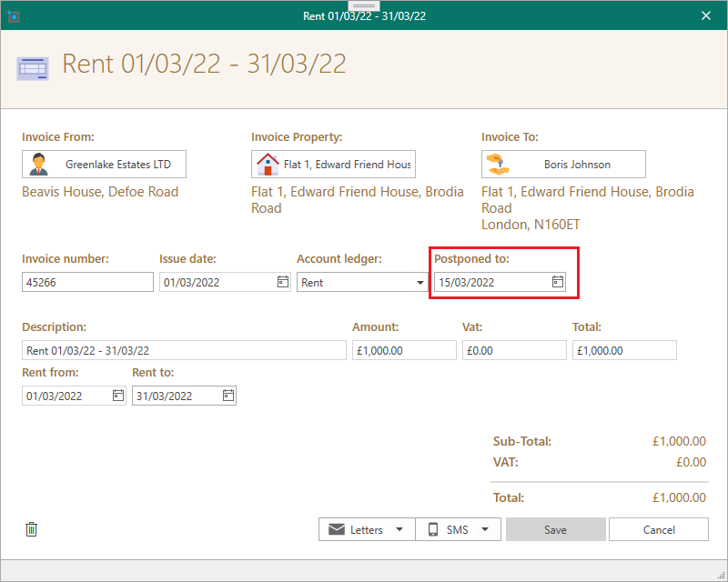The image size is (728, 582).
Task: Click the Description field
Action: pos(184,350)
